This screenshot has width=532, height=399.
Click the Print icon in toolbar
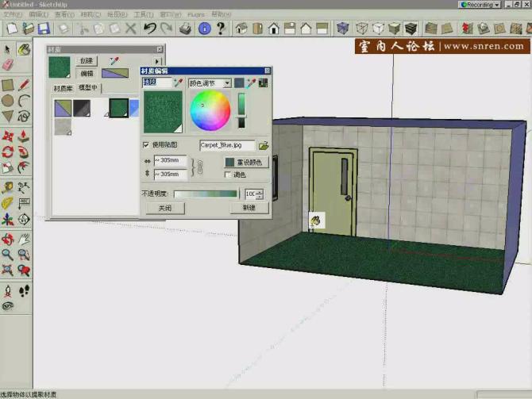(185, 29)
